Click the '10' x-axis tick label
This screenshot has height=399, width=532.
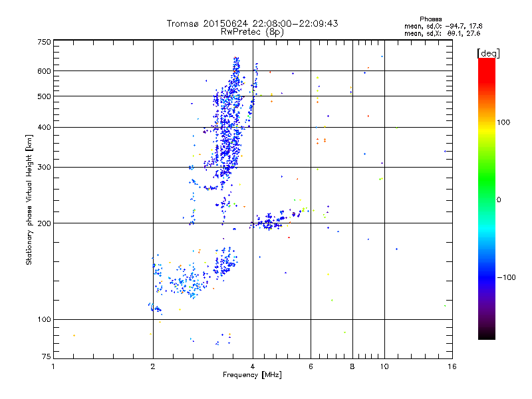pos(384,366)
